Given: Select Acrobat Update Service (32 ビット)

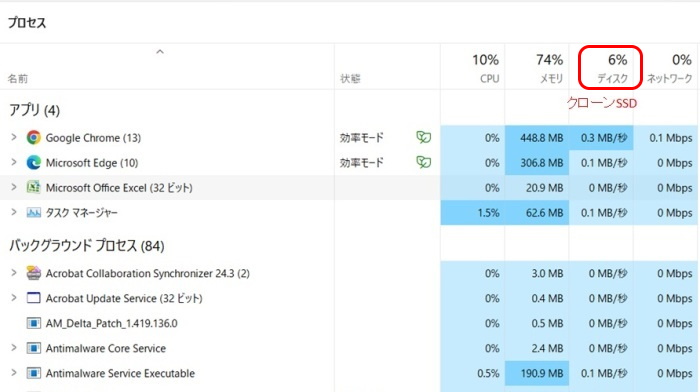Looking at the screenshot, I should pyautogui.click(x=124, y=299).
